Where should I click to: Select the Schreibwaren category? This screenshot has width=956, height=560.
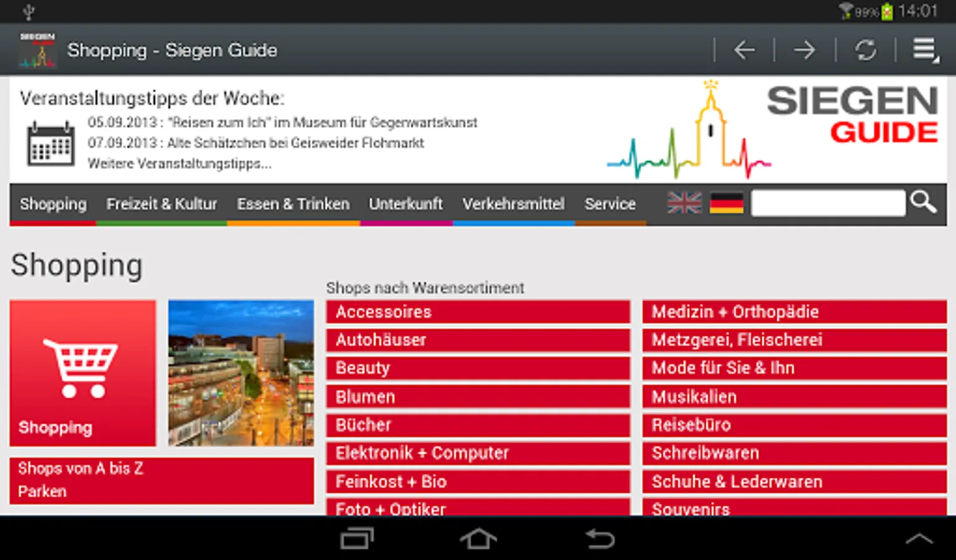794,453
